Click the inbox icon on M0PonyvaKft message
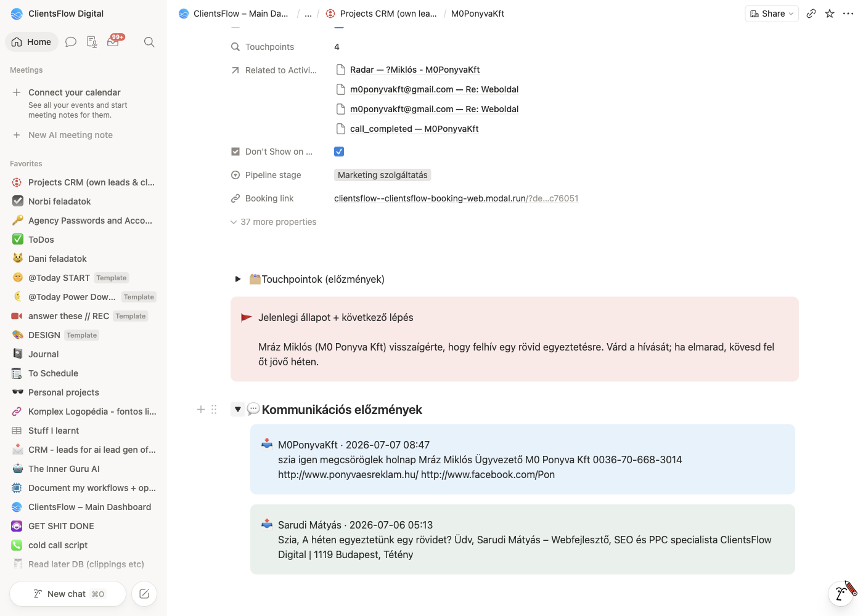Viewport: 863px width, 616px height. pyautogui.click(x=267, y=444)
